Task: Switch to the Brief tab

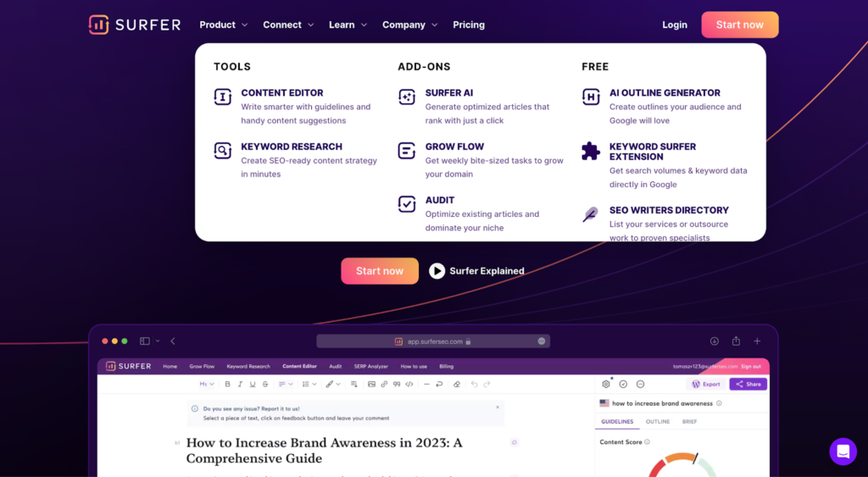Action: pyautogui.click(x=690, y=422)
